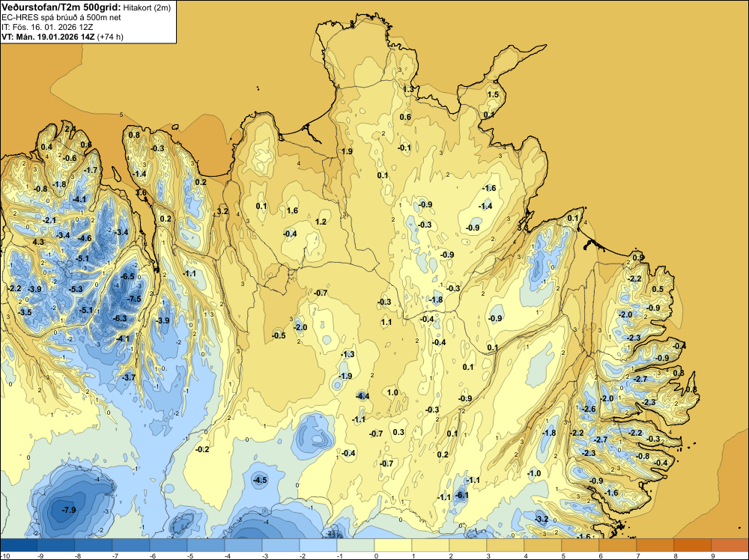
Task: Click the temperature value -7.5
Action: tap(134, 299)
